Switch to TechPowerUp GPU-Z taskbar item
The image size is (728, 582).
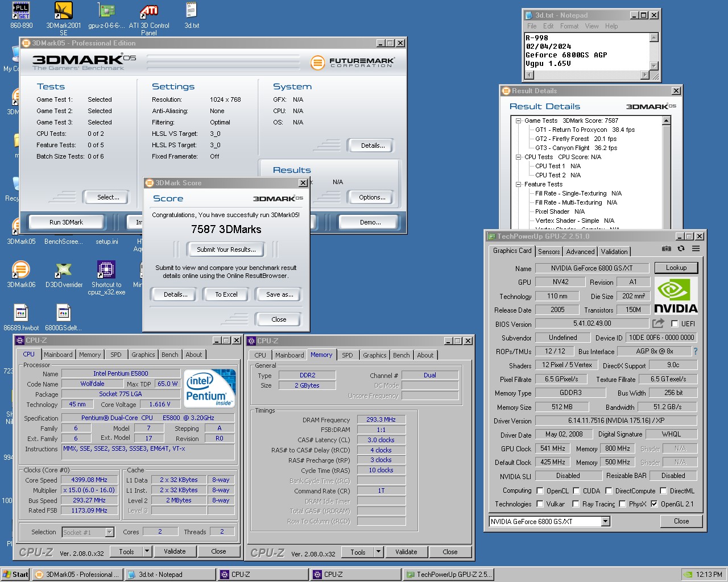coord(449,575)
